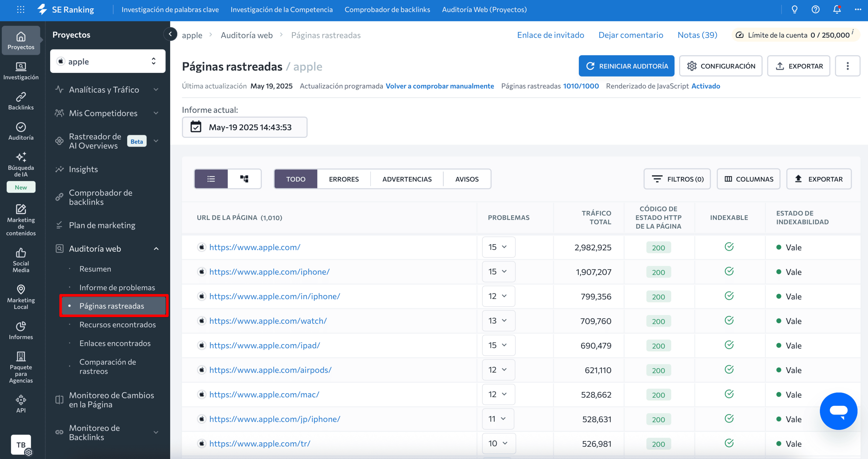The image size is (868, 459).
Task: Open Notas (39) link
Action: [697, 35]
